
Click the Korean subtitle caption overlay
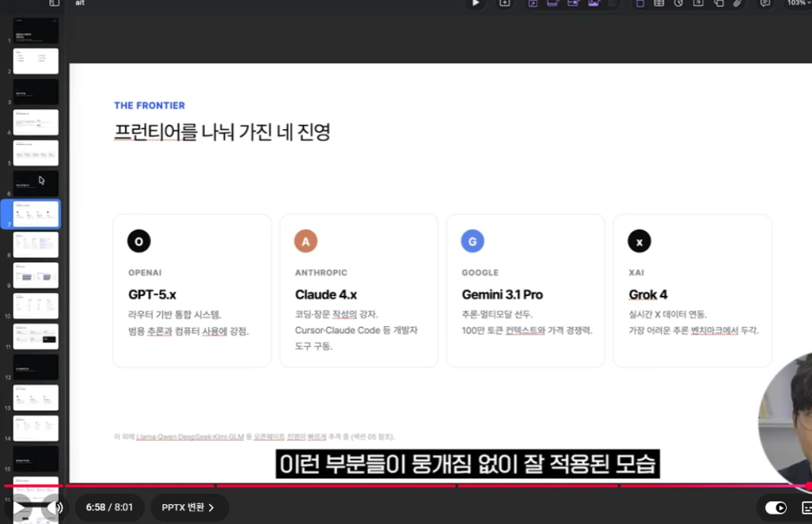click(468, 464)
